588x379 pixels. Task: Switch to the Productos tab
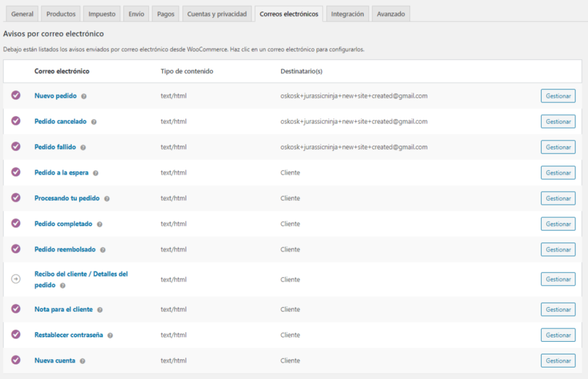point(61,14)
